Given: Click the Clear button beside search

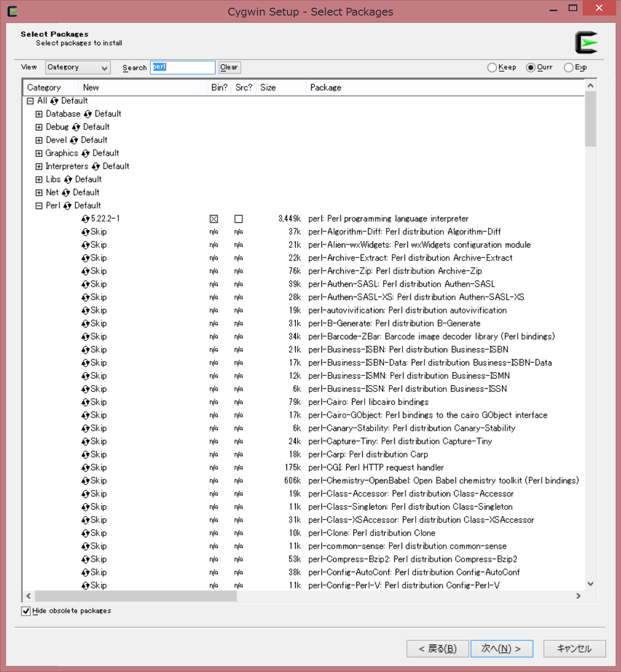Looking at the screenshot, I should tap(229, 67).
